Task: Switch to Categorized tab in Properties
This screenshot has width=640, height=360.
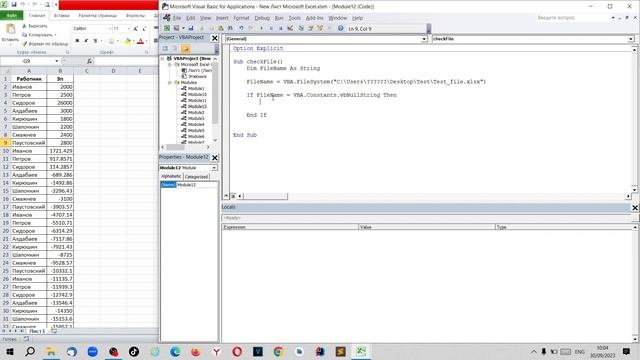Action: point(196,177)
